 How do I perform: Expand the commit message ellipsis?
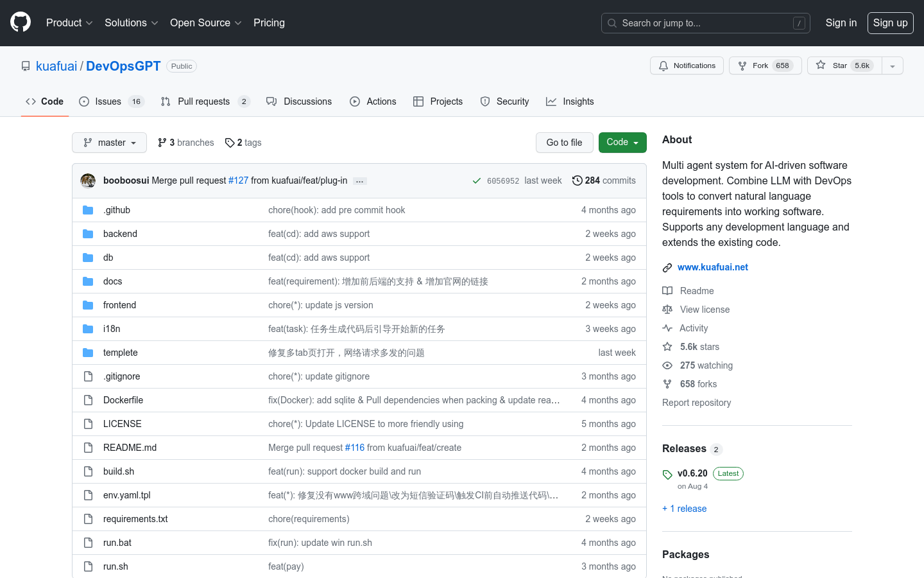coord(359,181)
